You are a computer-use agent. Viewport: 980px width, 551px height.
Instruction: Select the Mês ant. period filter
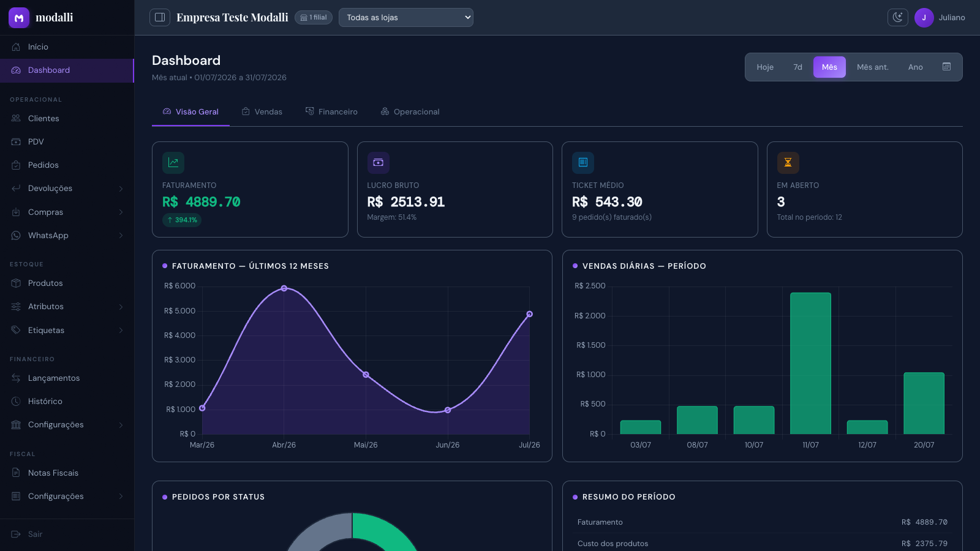point(873,67)
